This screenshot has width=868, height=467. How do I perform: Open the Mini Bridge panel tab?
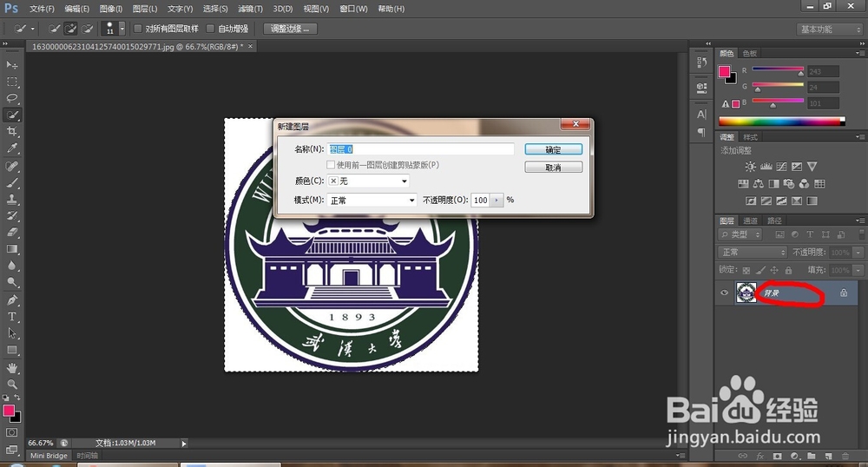49,456
